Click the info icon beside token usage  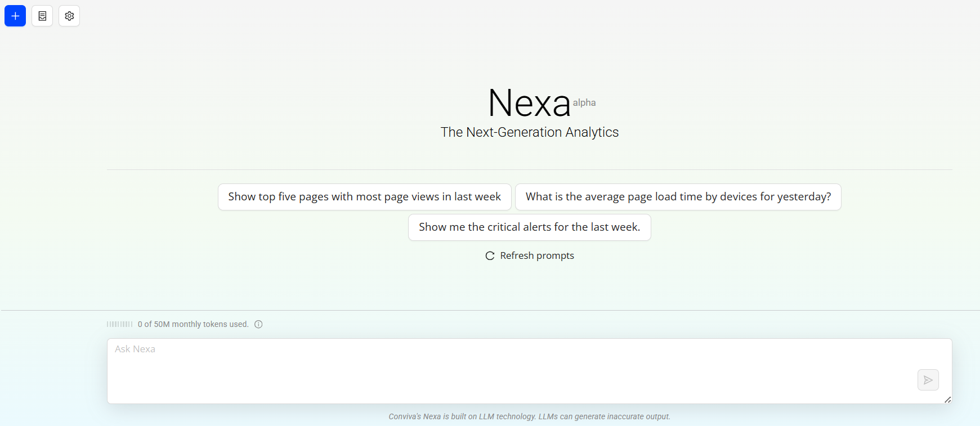[x=258, y=324]
